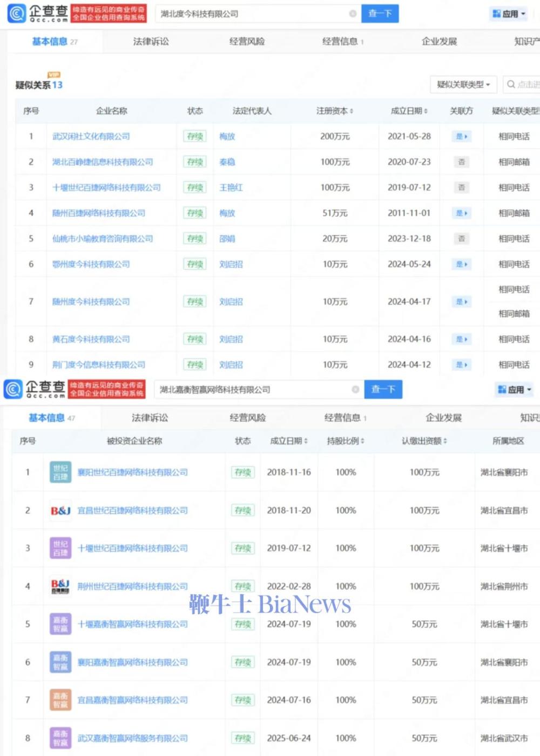Image resolution: width=540 pixels, height=756 pixels.
Task: Click the 疑似关系 13 heading
Action: click(39, 85)
